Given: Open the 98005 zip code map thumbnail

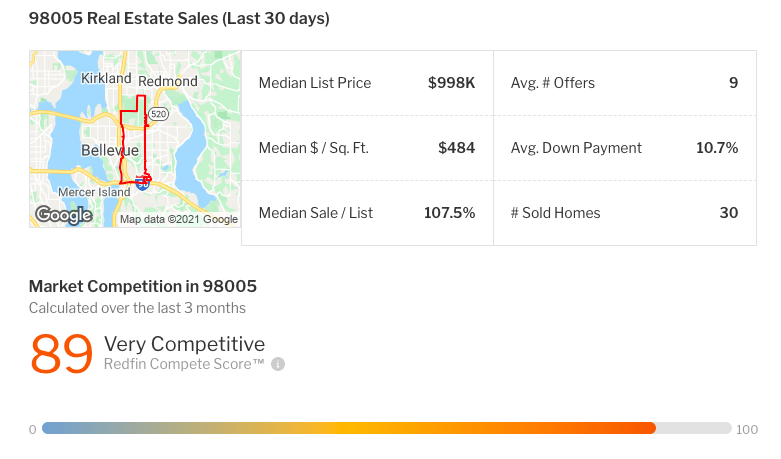Looking at the screenshot, I should tap(135, 139).
